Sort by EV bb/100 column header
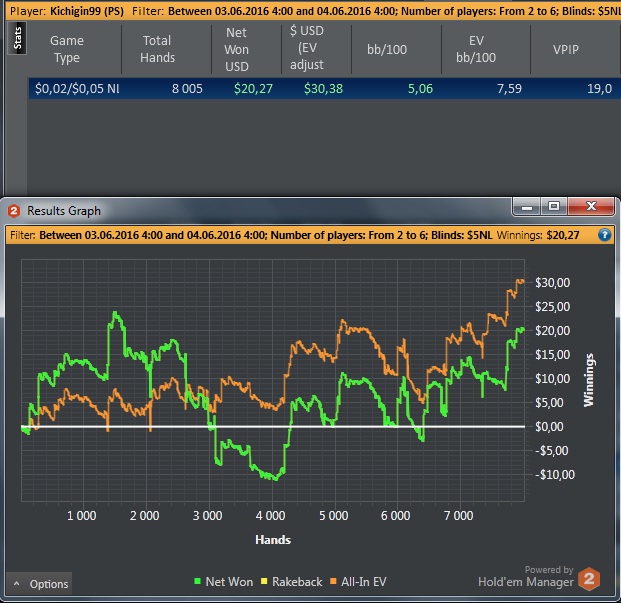The image size is (621, 603). click(476, 49)
